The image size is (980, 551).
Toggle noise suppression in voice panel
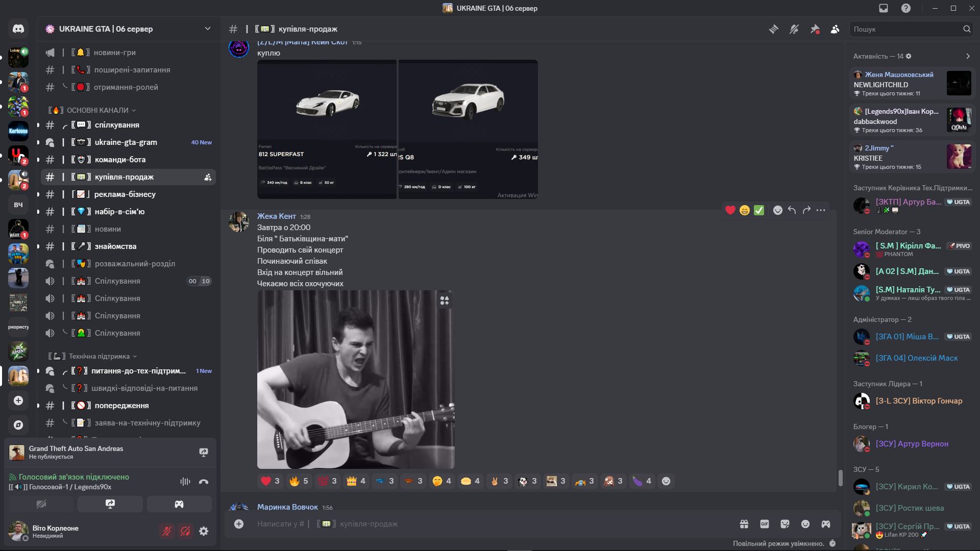(185, 482)
